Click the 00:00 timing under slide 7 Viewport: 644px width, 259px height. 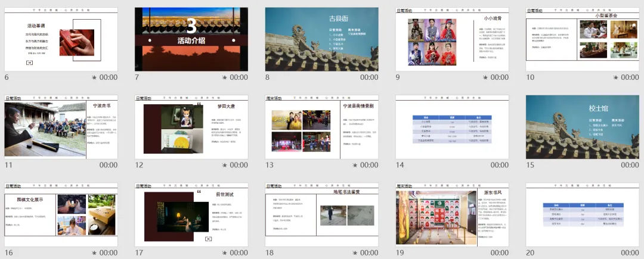pyautogui.click(x=239, y=77)
